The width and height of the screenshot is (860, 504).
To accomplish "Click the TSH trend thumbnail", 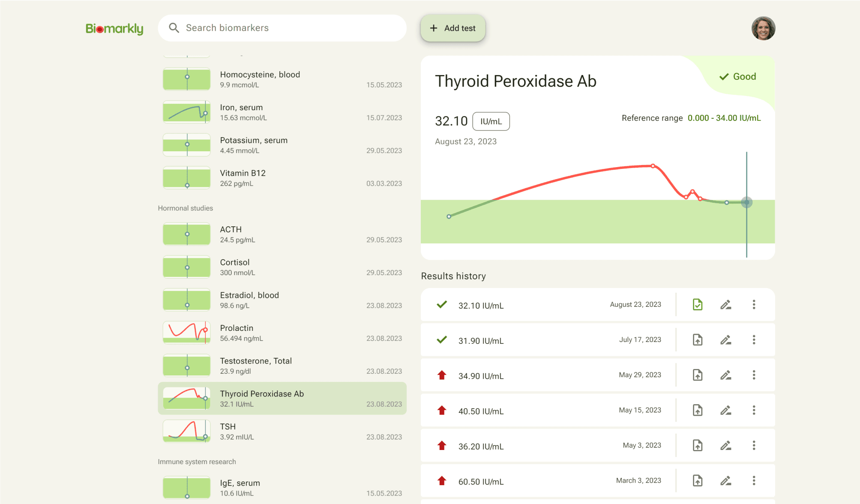I will click(186, 431).
